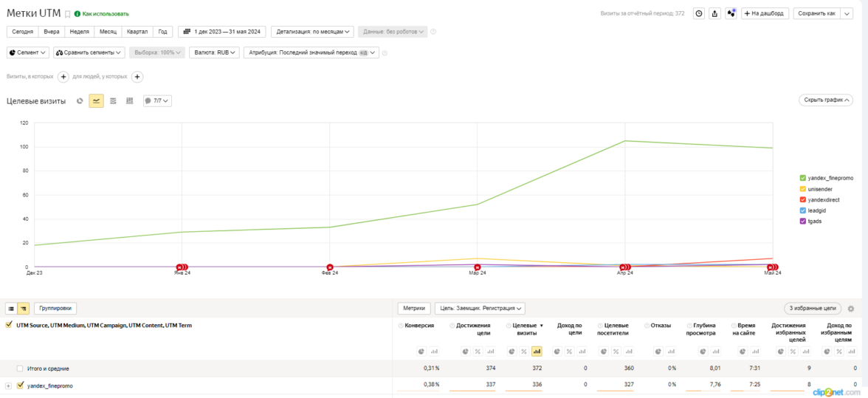Add condition for Визиты, в которых
The height and width of the screenshot is (398, 868).
click(x=63, y=77)
